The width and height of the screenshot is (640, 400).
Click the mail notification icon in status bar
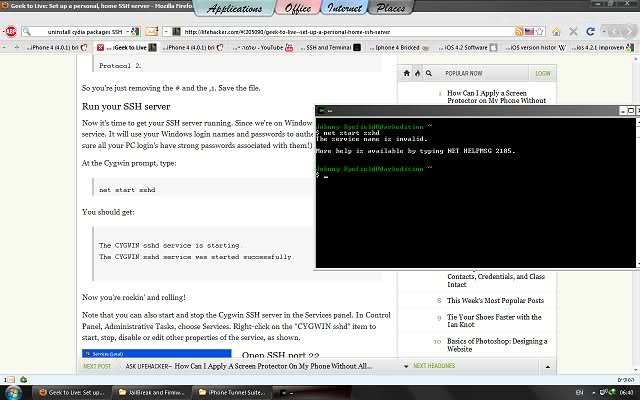10,380
